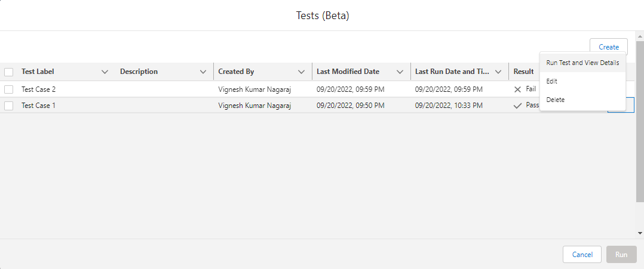Click the Cancel button
Screen dimensions: 644x269
582,255
